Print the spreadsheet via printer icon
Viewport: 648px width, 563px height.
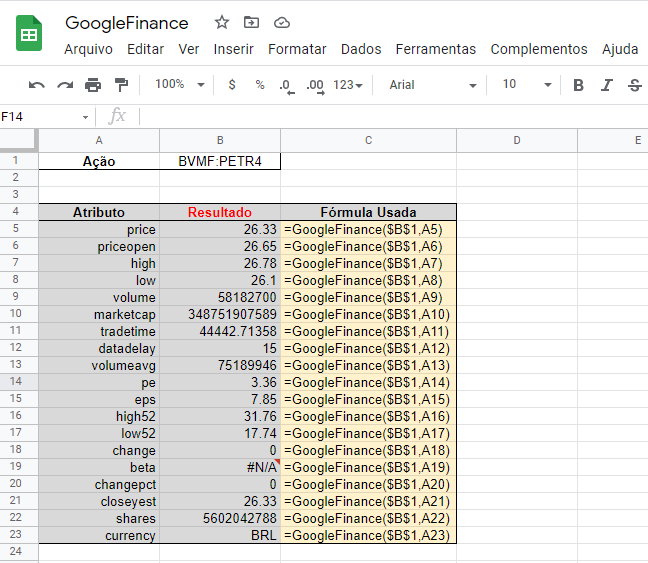(93, 85)
